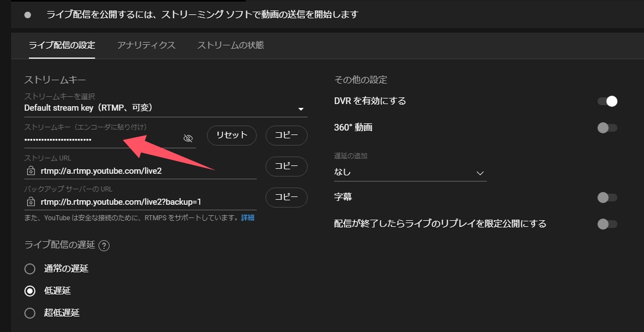Screen dimensions: 644x332
Task: Switch to the ストリームの状態 tab
Action: 230,46
